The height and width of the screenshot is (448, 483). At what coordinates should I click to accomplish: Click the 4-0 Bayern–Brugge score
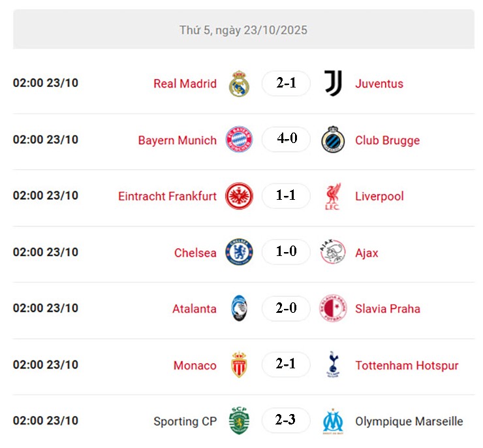pos(286,140)
